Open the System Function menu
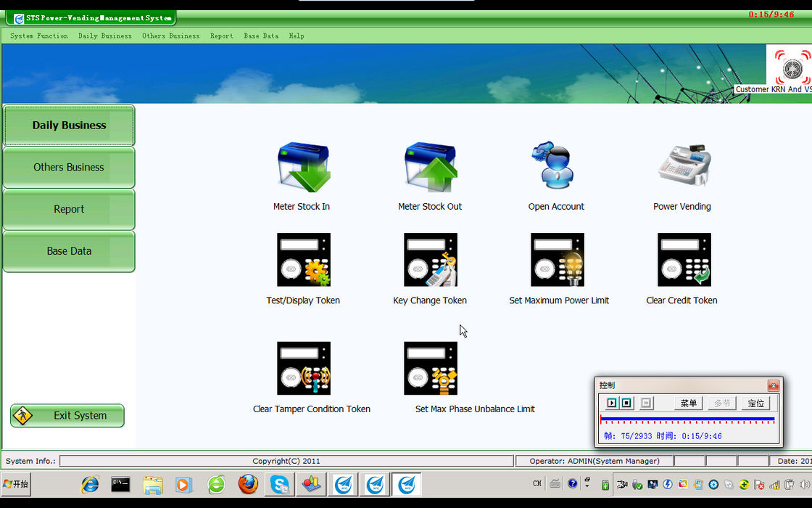812x508 pixels. [39, 36]
